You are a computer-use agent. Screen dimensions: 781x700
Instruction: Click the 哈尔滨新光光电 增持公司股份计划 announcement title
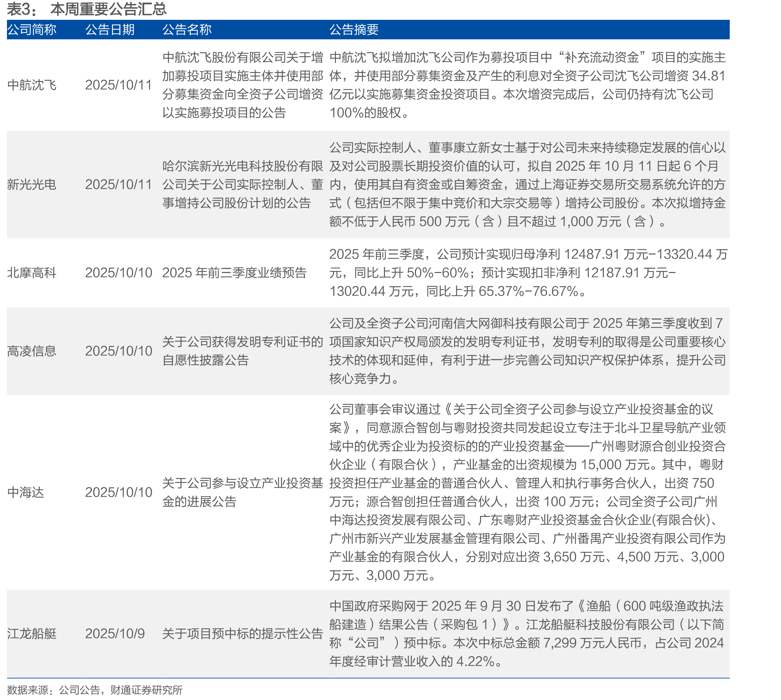point(243,185)
